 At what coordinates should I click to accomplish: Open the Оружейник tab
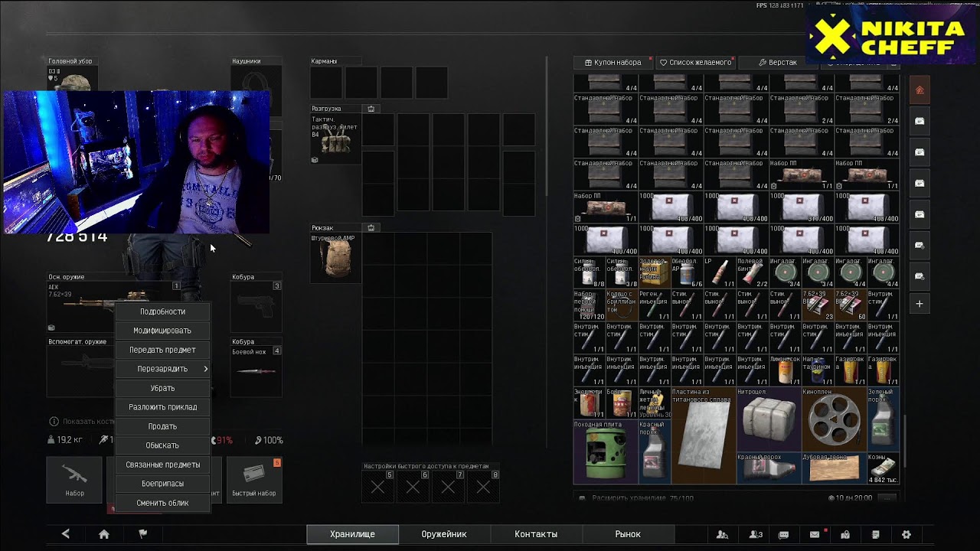(x=444, y=534)
